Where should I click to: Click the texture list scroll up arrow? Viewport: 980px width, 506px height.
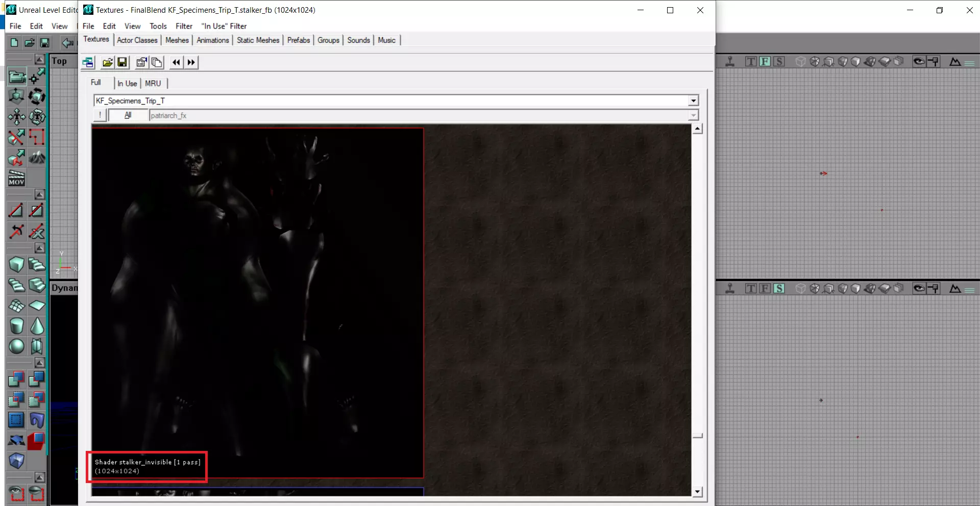[697, 129]
